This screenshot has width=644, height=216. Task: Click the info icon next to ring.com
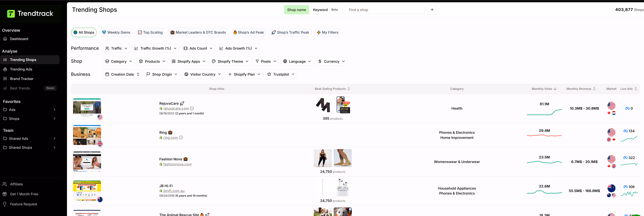coord(181,138)
